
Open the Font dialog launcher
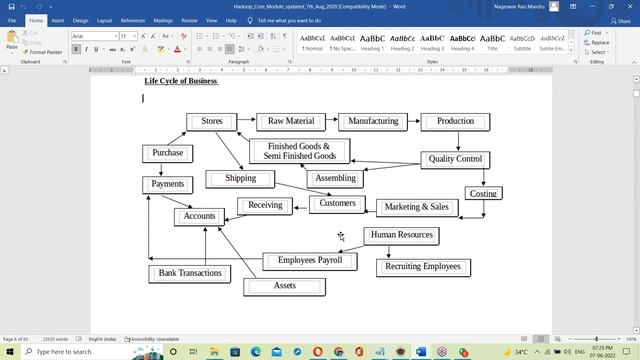[x=189, y=62]
